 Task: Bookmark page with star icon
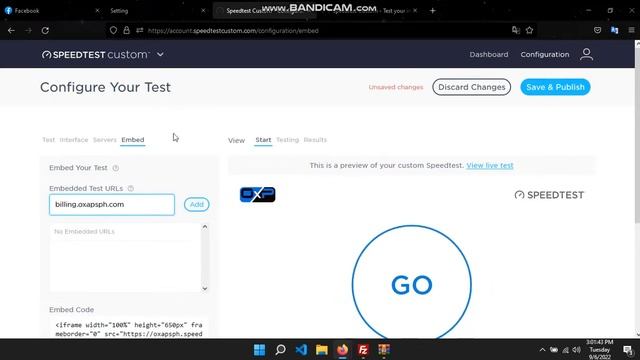529,30
